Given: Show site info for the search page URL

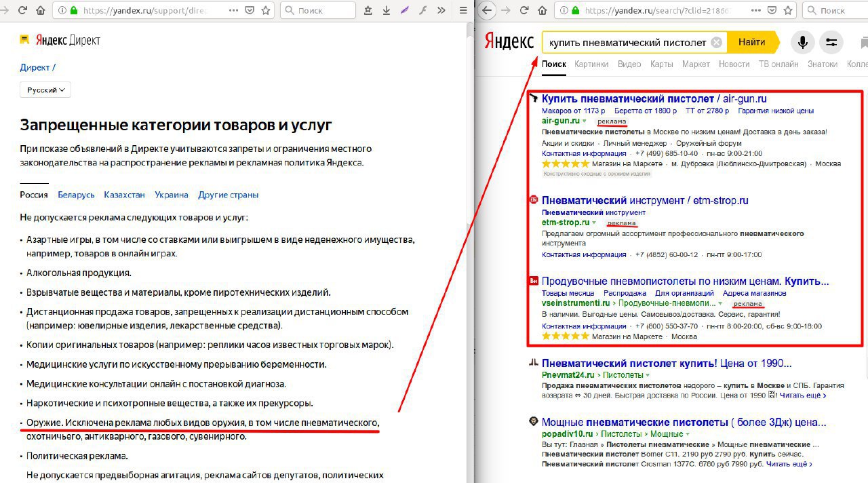Looking at the screenshot, I should pos(565,10).
